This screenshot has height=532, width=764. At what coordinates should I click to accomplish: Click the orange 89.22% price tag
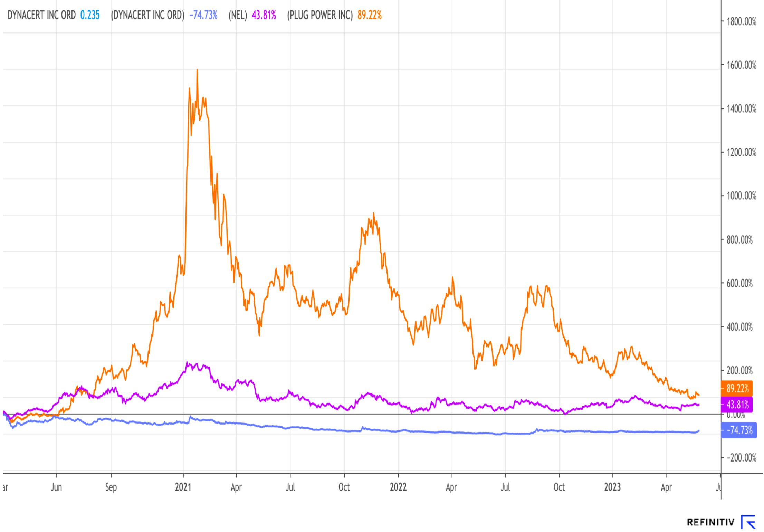tap(737, 389)
